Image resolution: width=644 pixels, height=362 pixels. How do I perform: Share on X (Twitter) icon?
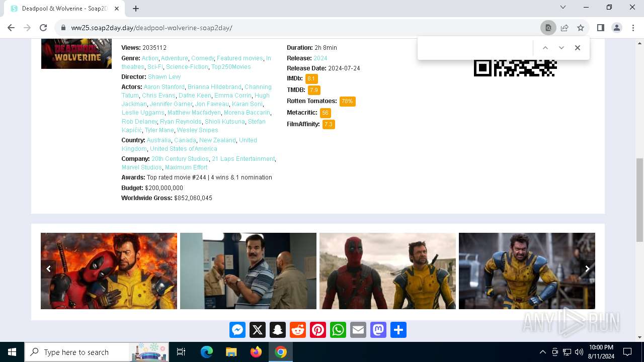point(258,330)
